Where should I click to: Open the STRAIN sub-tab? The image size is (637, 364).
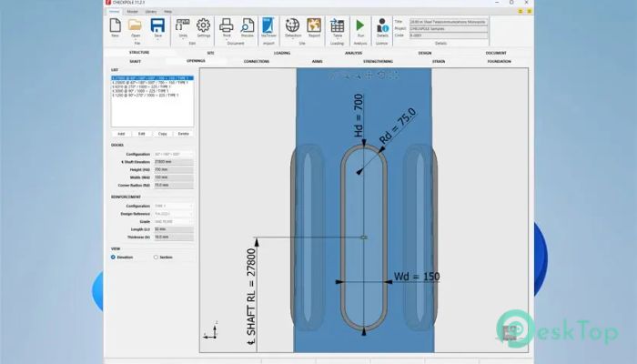tap(439, 61)
